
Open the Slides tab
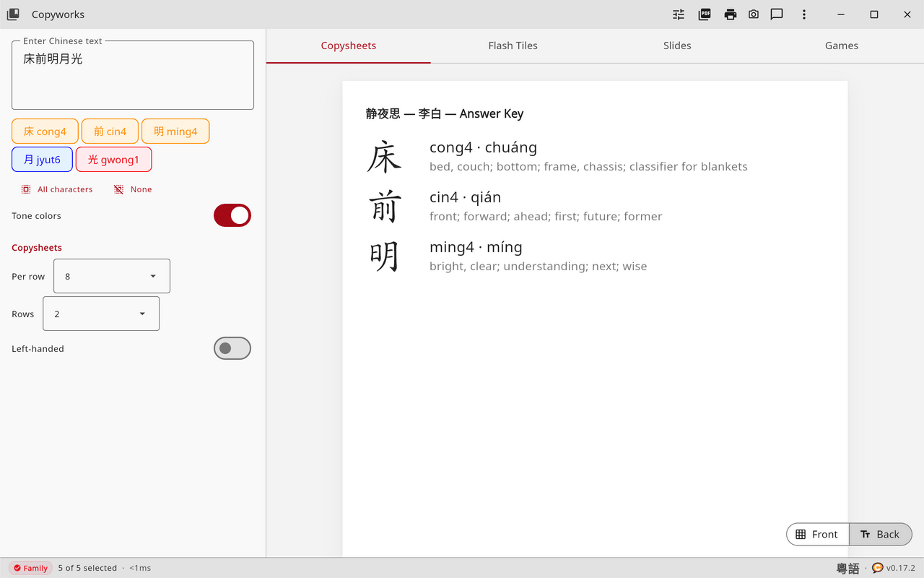click(x=677, y=46)
